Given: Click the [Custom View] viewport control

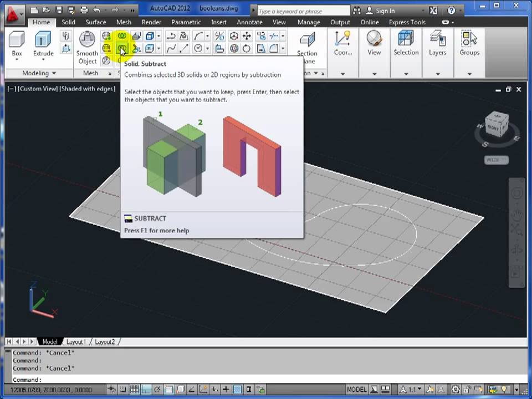Looking at the screenshot, I should click(38, 89).
